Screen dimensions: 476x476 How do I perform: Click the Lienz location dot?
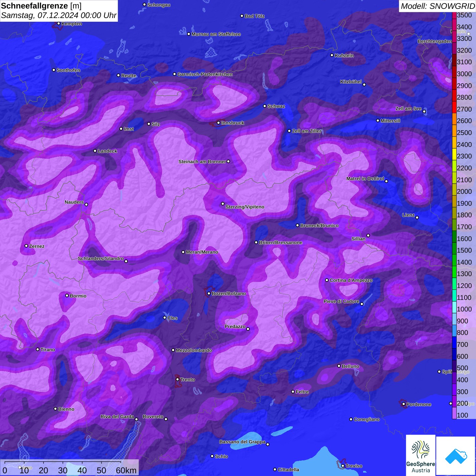[x=417, y=218]
